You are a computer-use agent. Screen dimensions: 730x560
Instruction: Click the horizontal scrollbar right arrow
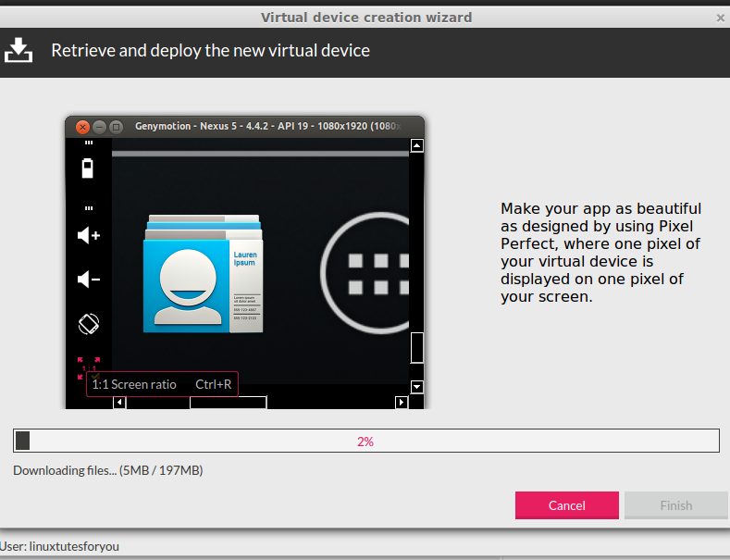tap(402, 402)
